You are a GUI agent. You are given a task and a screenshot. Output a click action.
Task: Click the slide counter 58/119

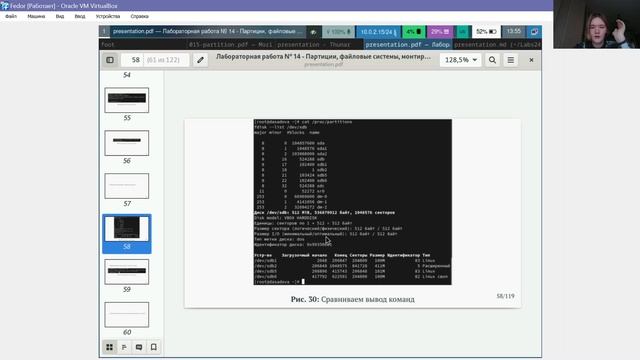(x=505, y=296)
